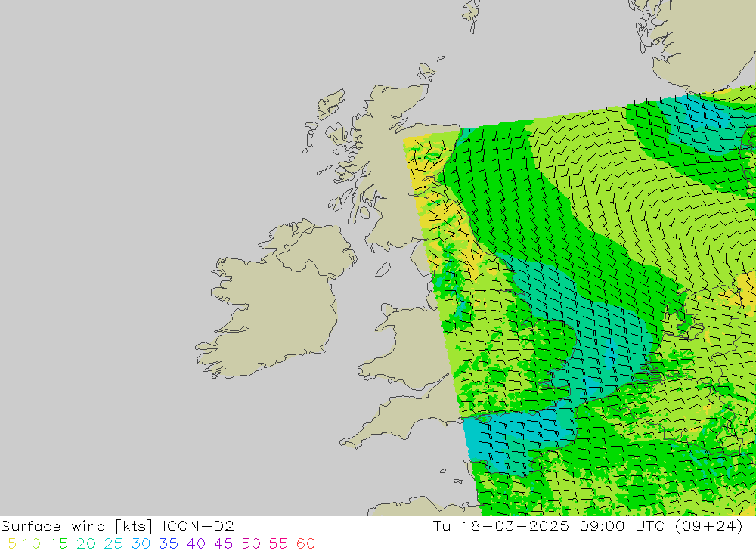Viewport: 756px width, 554px height.
Task: Select the 20 kts legend value
Action: [86, 544]
